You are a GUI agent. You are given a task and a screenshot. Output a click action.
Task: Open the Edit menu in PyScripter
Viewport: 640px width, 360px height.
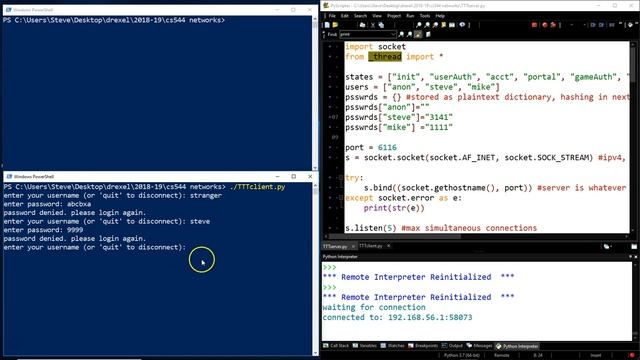(345, 16)
